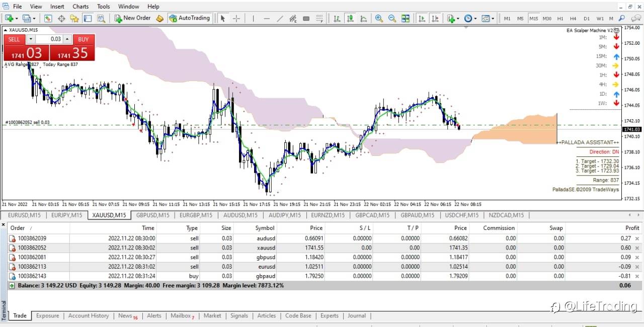Expand the new chart dropdown arrow

click(17, 19)
